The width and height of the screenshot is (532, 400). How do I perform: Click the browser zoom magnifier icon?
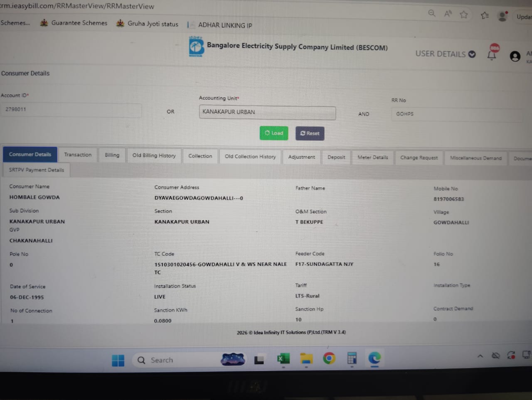click(432, 13)
